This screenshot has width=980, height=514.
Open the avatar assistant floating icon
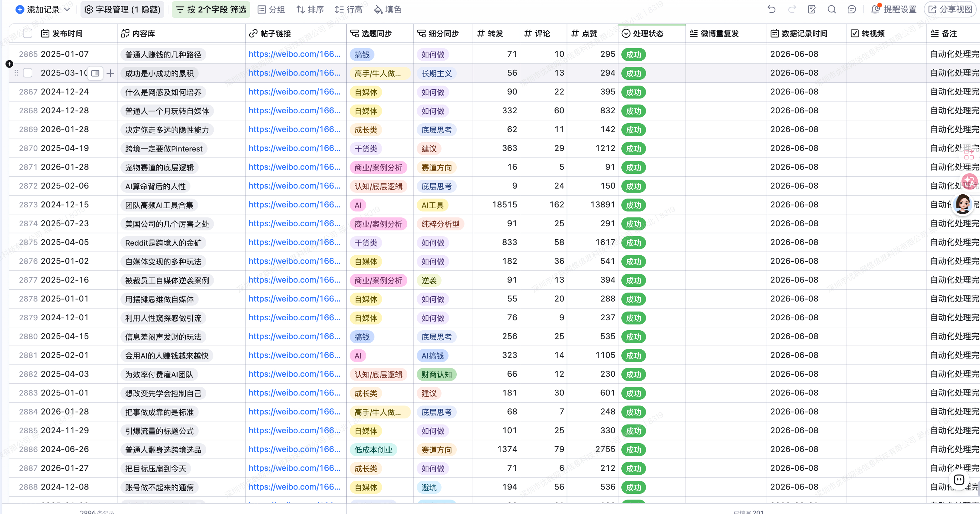pos(963,204)
